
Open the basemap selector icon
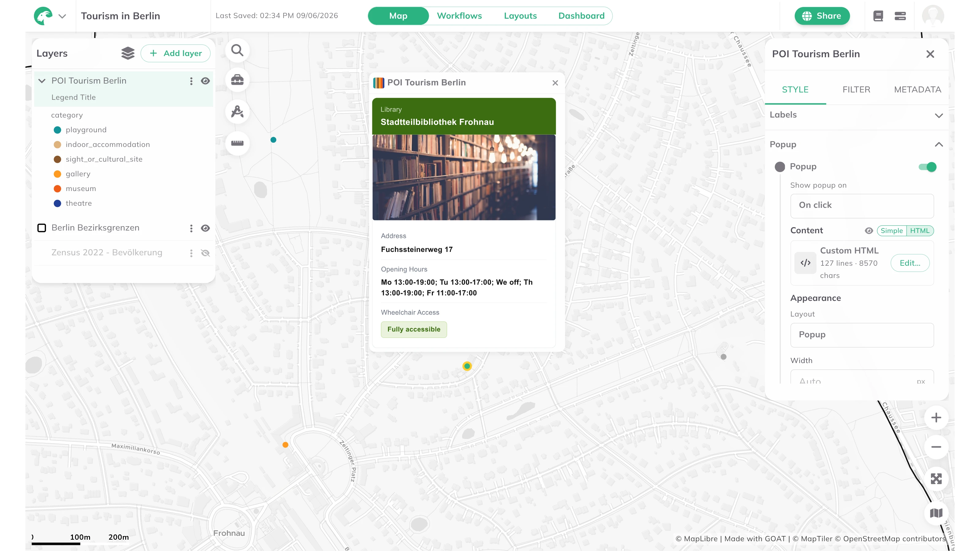pos(936,513)
